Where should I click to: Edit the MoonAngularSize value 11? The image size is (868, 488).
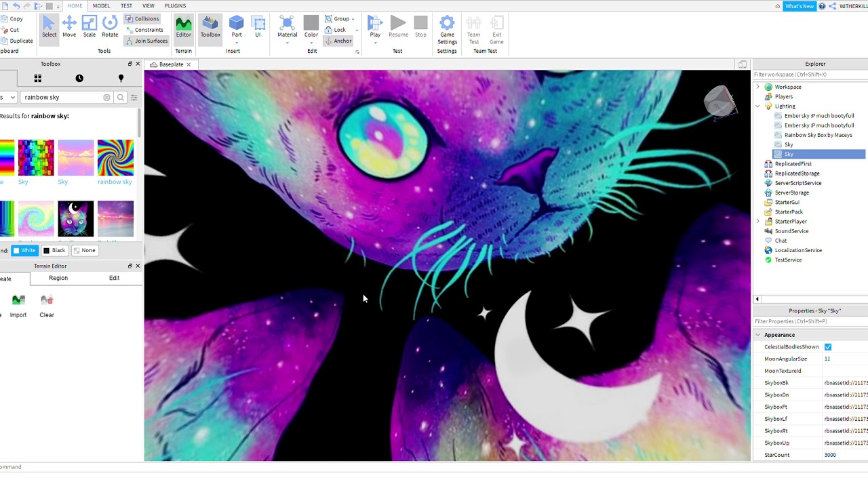(x=844, y=359)
